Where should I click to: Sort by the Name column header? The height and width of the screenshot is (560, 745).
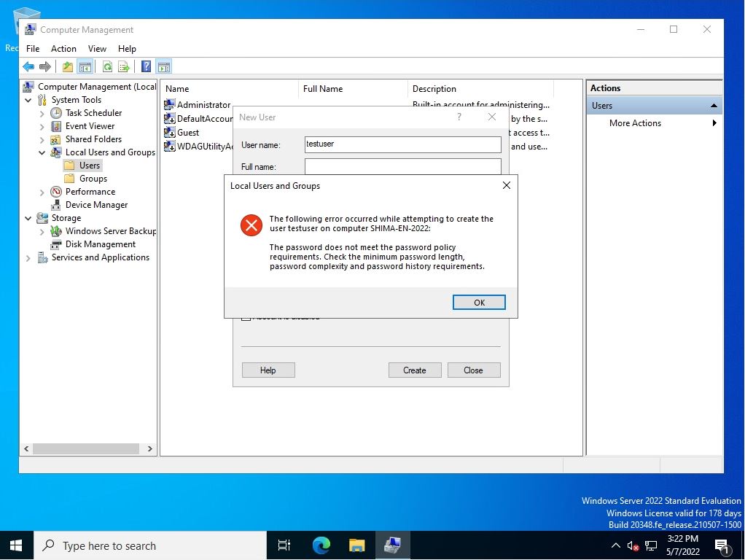point(230,89)
